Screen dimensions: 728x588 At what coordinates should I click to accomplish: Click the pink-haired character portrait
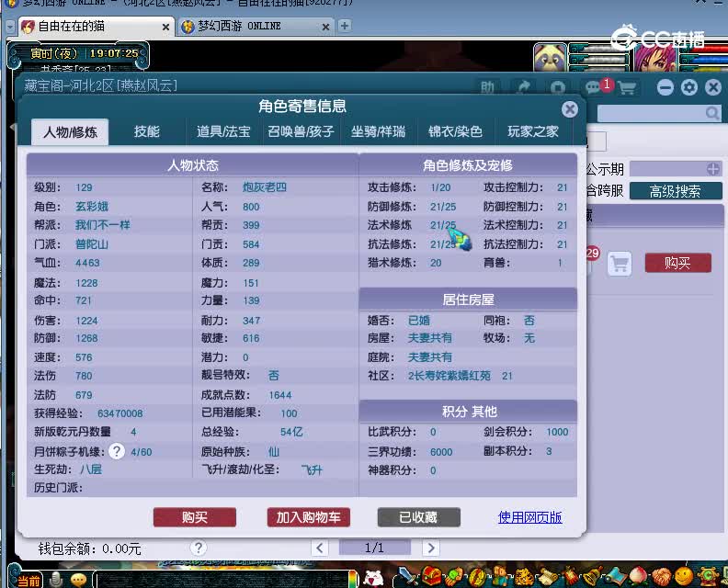click(655, 58)
